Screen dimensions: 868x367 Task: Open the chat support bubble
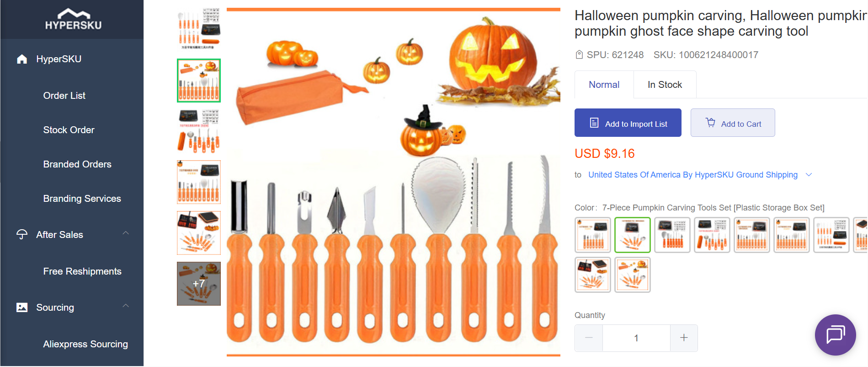pyautogui.click(x=835, y=335)
